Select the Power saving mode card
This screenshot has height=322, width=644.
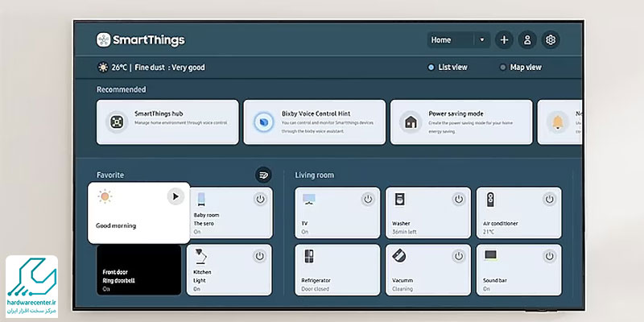pos(461,122)
